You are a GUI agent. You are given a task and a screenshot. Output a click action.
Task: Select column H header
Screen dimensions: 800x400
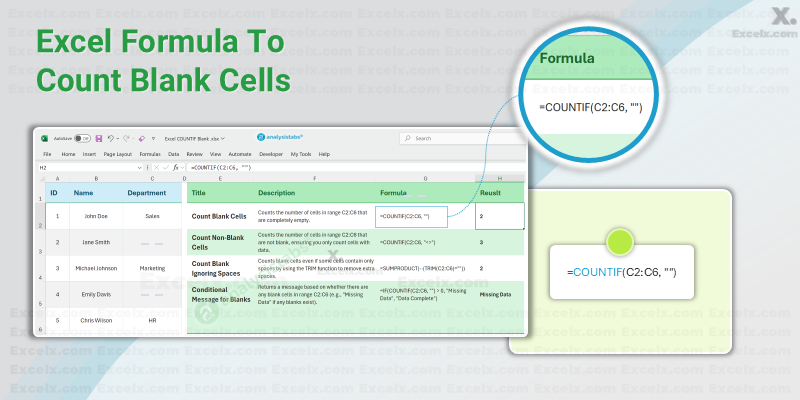pos(499,178)
